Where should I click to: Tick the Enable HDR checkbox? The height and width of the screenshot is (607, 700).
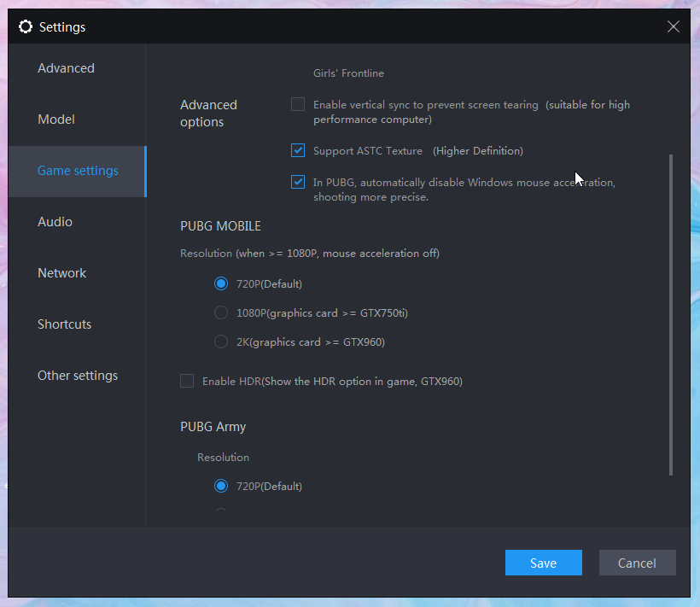click(187, 381)
